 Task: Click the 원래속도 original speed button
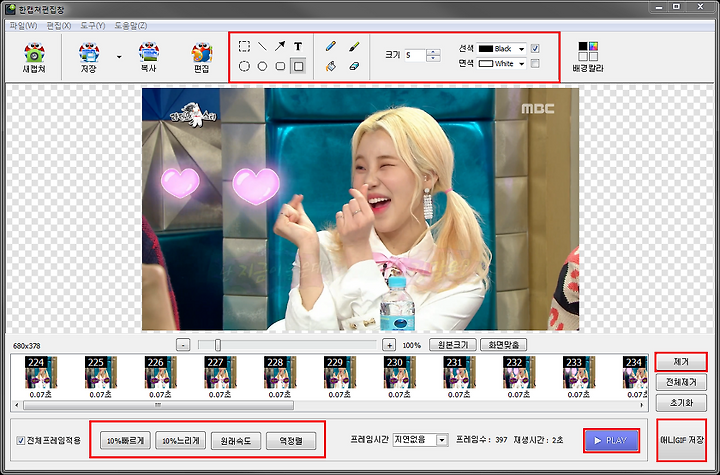tap(236, 441)
